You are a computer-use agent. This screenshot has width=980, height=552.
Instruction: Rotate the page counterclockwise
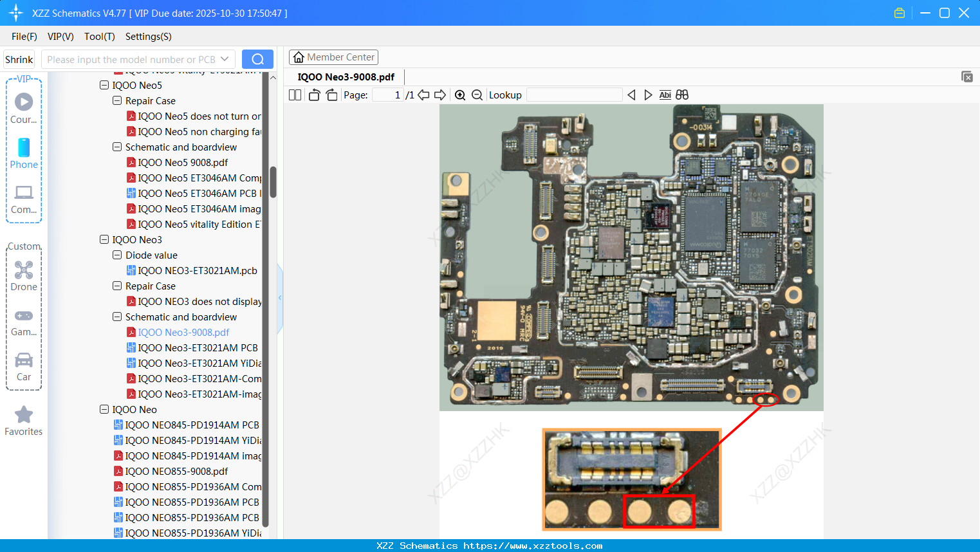coord(314,95)
